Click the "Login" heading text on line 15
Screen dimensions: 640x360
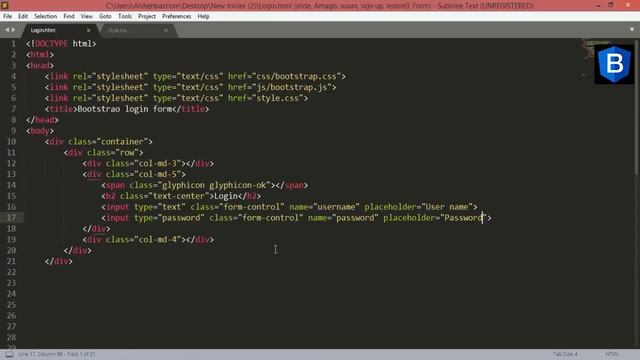click(x=226, y=196)
